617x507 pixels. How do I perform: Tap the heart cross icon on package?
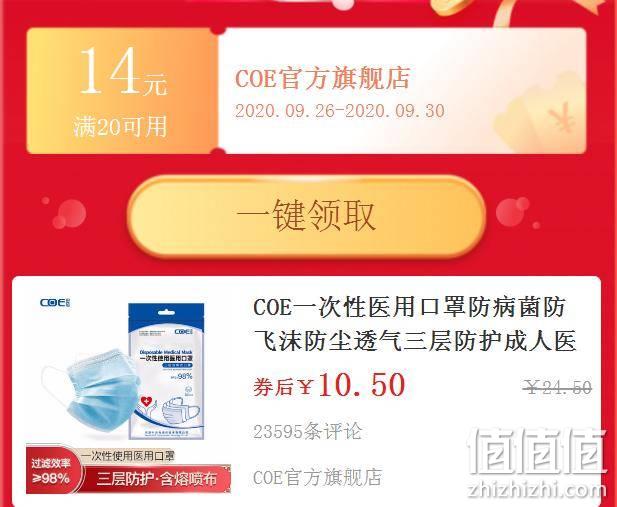click(146, 402)
